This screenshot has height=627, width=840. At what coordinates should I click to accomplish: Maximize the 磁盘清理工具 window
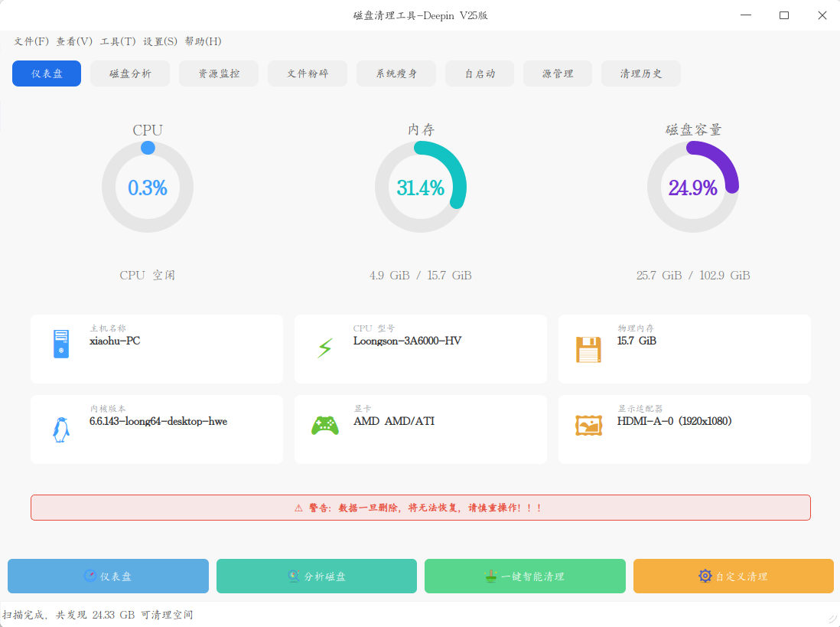click(x=783, y=15)
